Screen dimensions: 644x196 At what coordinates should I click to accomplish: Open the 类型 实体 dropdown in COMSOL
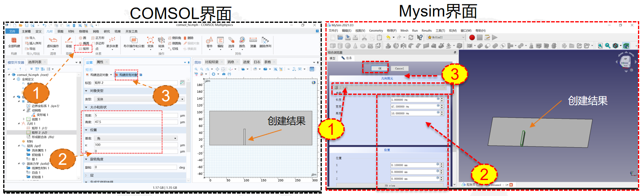[182, 99]
